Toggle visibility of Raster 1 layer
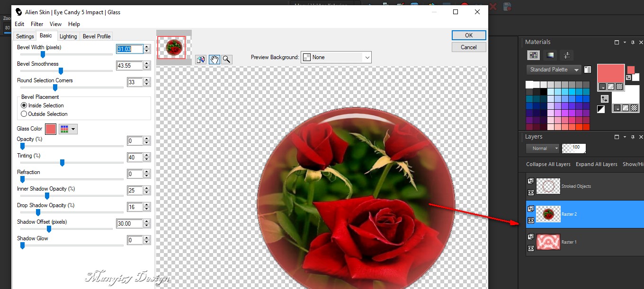 [531, 248]
